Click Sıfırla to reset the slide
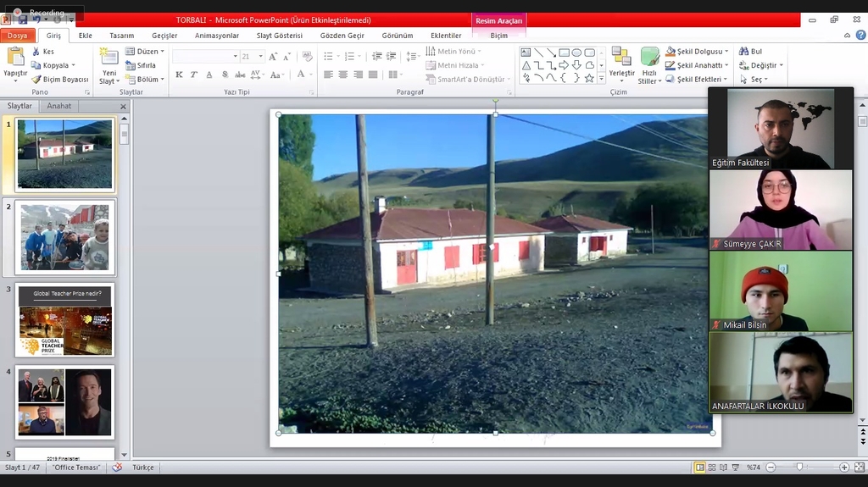The image size is (868, 487). click(142, 65)
